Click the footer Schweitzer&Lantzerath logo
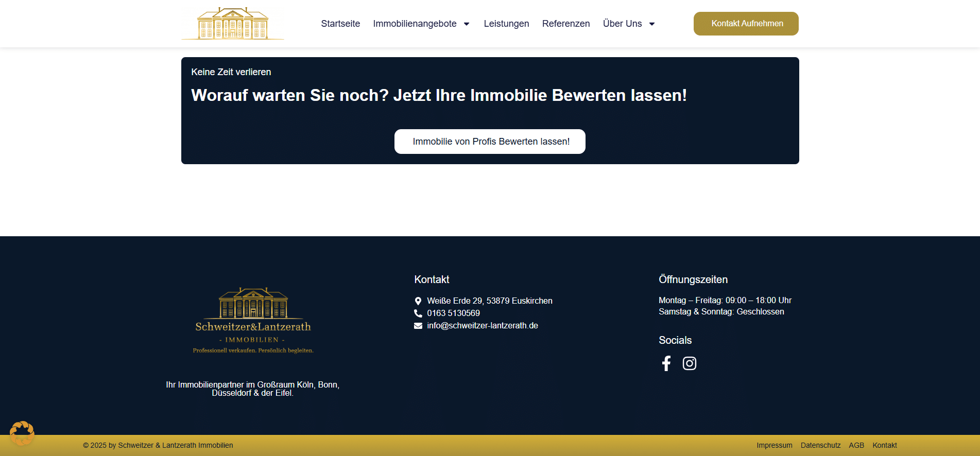The height and width of the screenshot is (456, 980). pyautogui.click(x=253, y=320)
